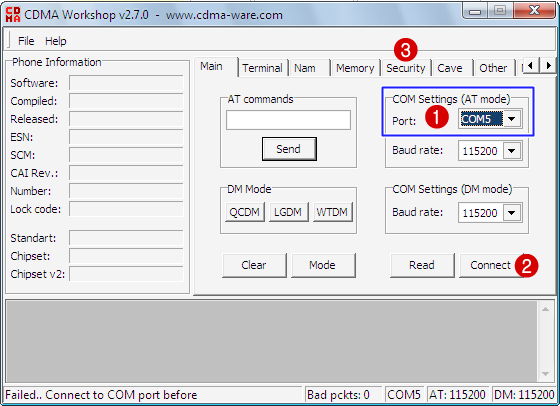Switch to the Terminal tab
This screenshot has height=406, width=560.
[x=262, y=68]
